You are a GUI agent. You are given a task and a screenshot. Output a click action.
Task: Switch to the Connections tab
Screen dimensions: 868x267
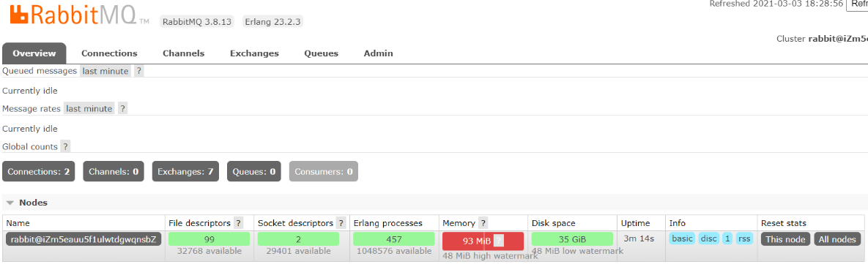[109, 53]
